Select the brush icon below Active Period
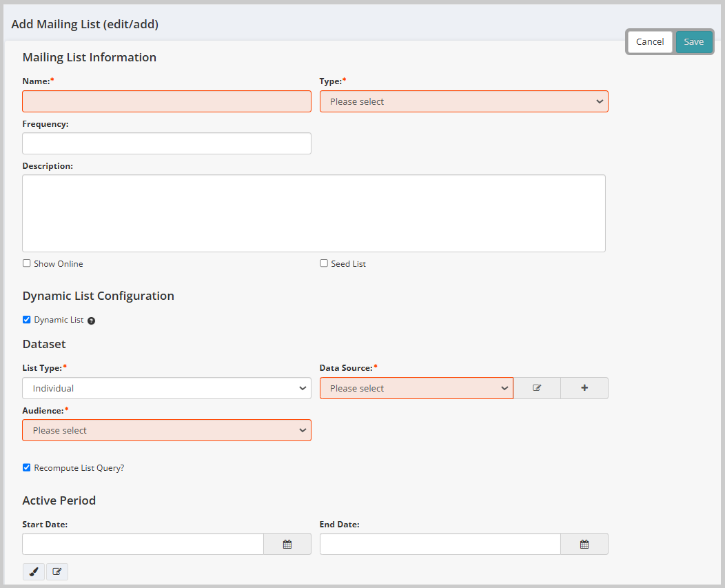Image resolution: width=725 pixels, height=588 pixels. point(33,571)
